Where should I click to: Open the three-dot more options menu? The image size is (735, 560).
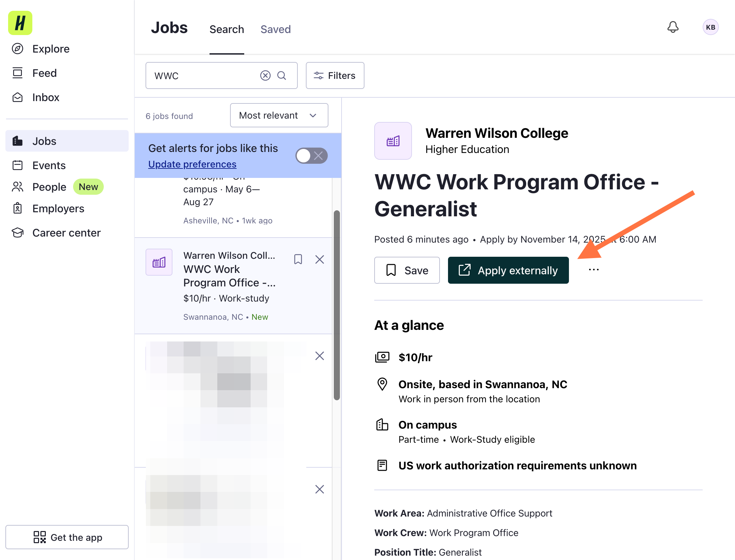(x=594, y=270)
